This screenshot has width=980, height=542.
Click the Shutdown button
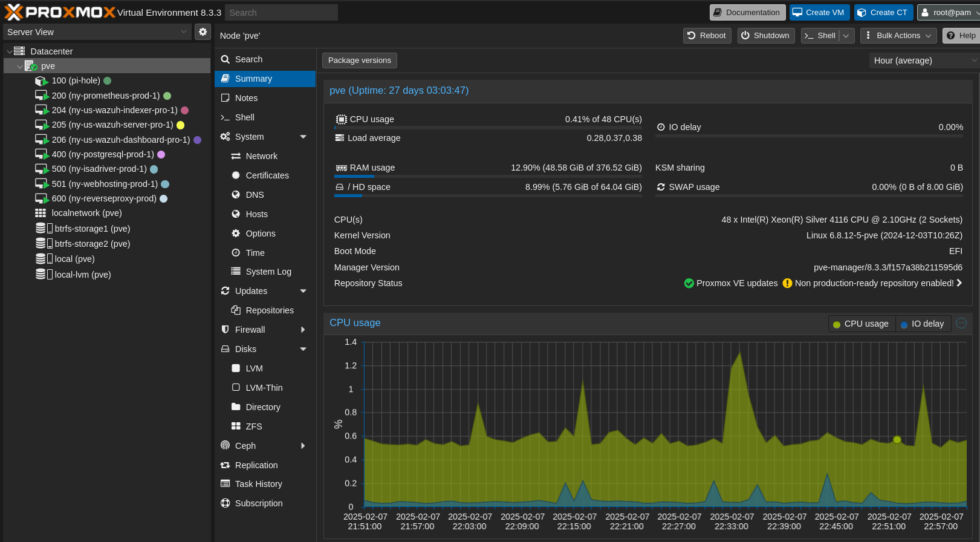click(x=765, y=36)
